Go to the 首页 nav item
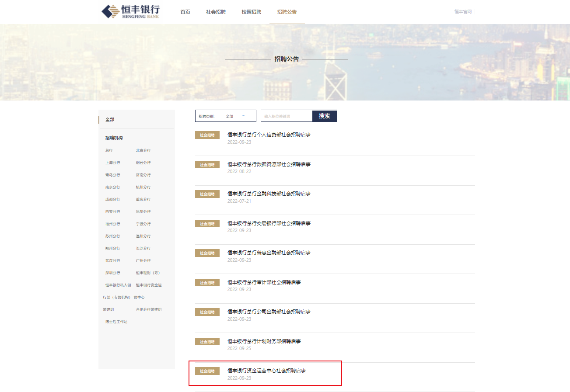The width and height of the screenshot is (570, 392). (185, 12)
